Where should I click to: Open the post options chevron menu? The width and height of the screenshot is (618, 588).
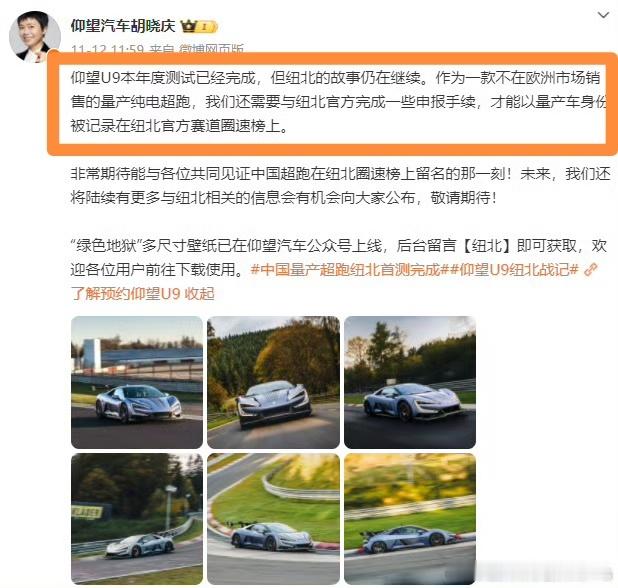pos(603,15)
